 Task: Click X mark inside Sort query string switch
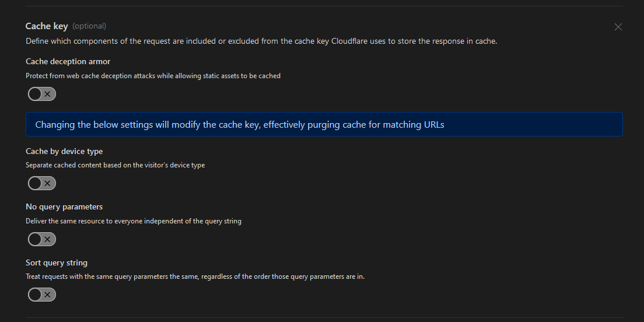48,295
